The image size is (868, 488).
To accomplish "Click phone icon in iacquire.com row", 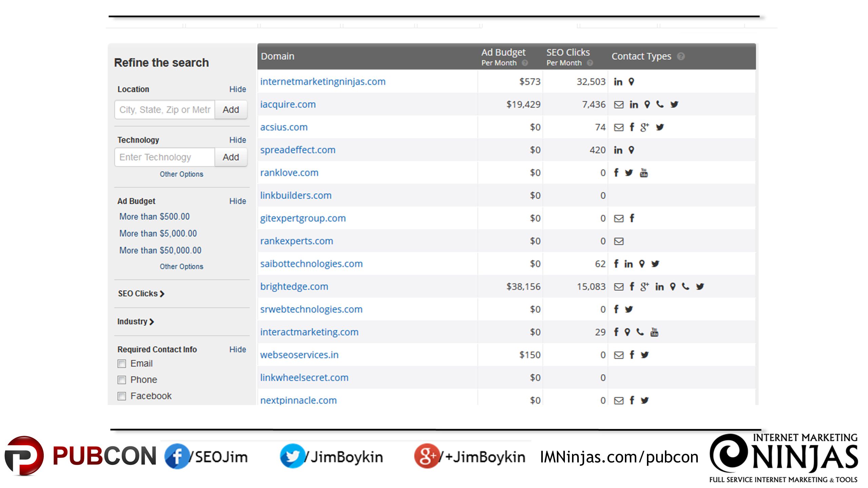I will (660, 104).
